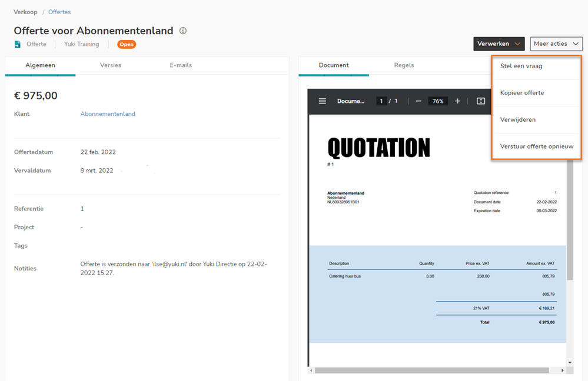This screenshot has width=588, height=381.
Task: Zoom out the PDF with the minus icon
Action: [418, 101]
